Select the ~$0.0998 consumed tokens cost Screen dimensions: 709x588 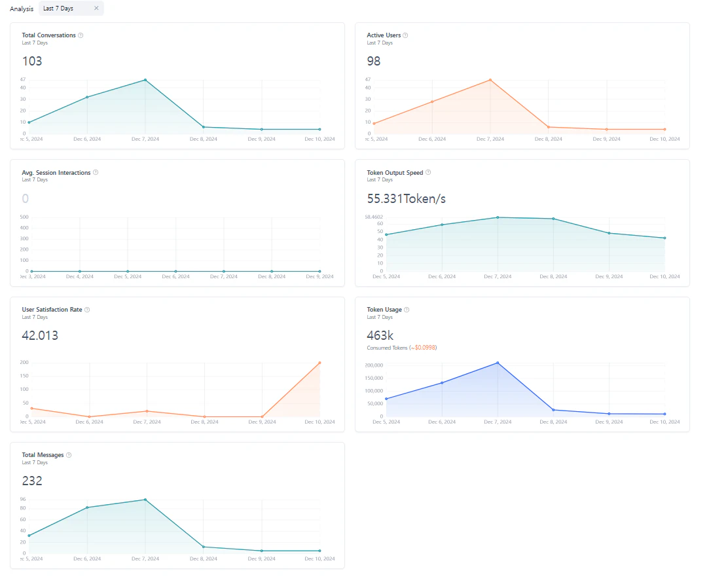click(x=424, y=348)
